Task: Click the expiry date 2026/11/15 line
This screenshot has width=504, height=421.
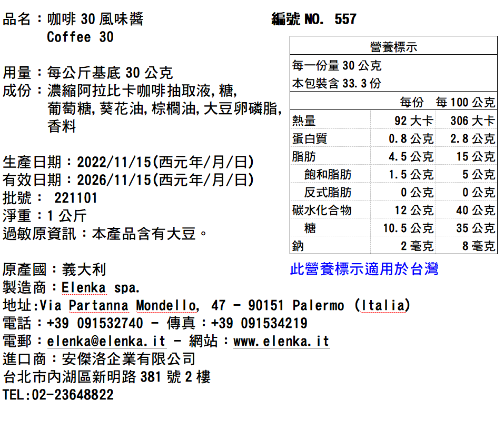Action: coord(129,180)
